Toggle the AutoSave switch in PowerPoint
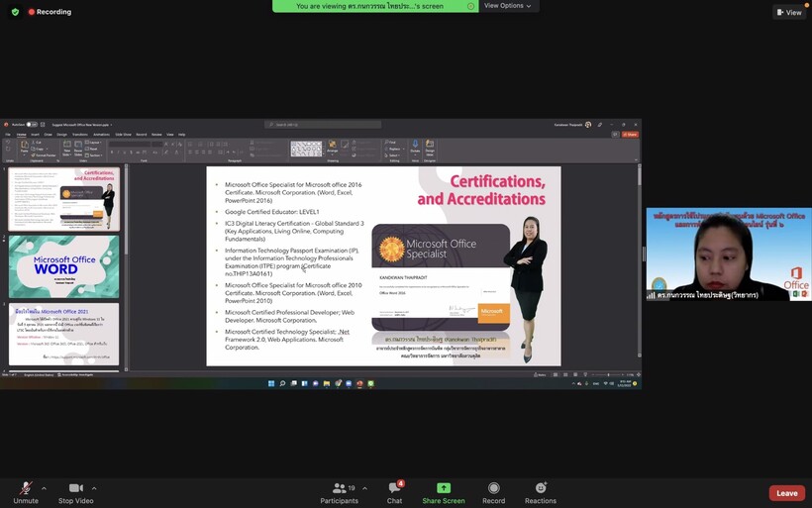Screen dimensions: 812x508 pyautogui.click(x=32, y=125)
